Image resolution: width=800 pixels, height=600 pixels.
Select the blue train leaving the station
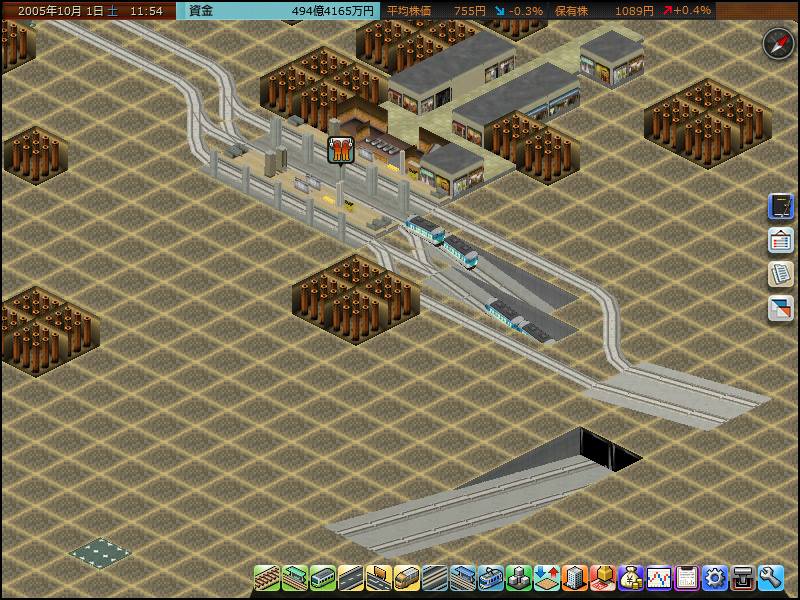pyautogui.click(x=442, y=241)
